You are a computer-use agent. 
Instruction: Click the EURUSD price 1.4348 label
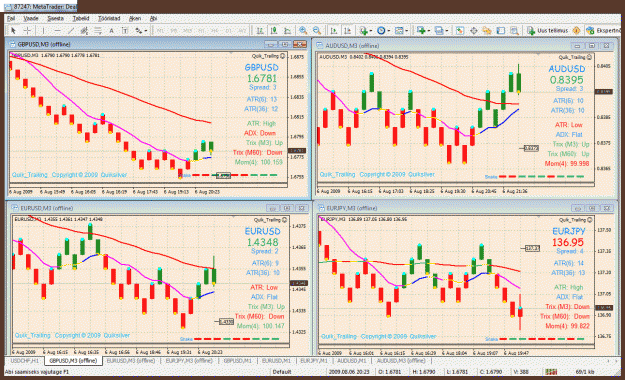(262, 242)
